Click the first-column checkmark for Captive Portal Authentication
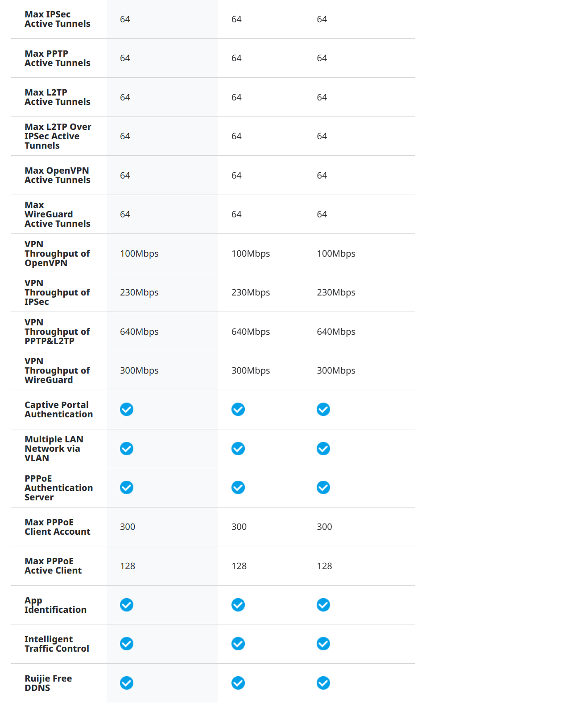 pyautogui.click(x=127, y=409)
